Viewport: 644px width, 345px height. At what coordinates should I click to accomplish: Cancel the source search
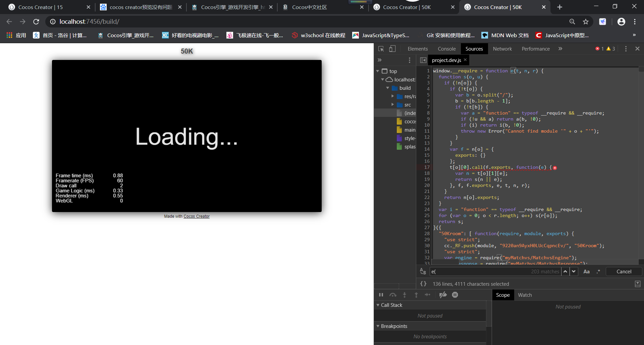click(x=624, y=272)
